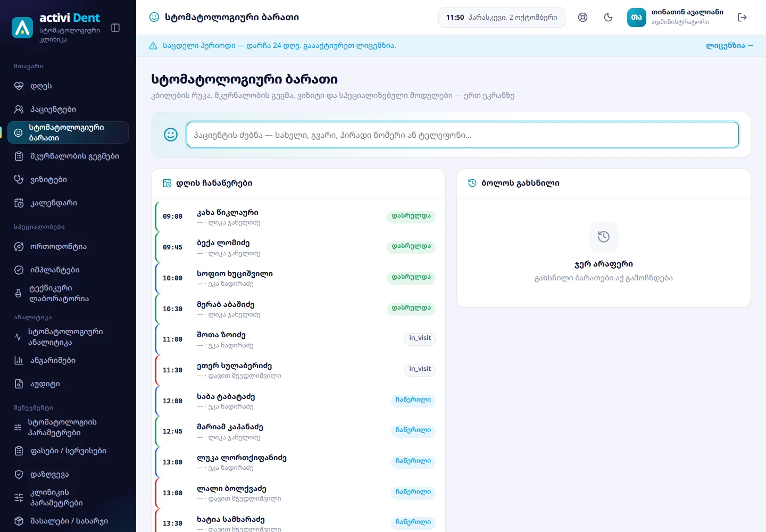
Task: Select 'საბა ტაბატაძე' 12:00 appointment
Action: (298, 401)
